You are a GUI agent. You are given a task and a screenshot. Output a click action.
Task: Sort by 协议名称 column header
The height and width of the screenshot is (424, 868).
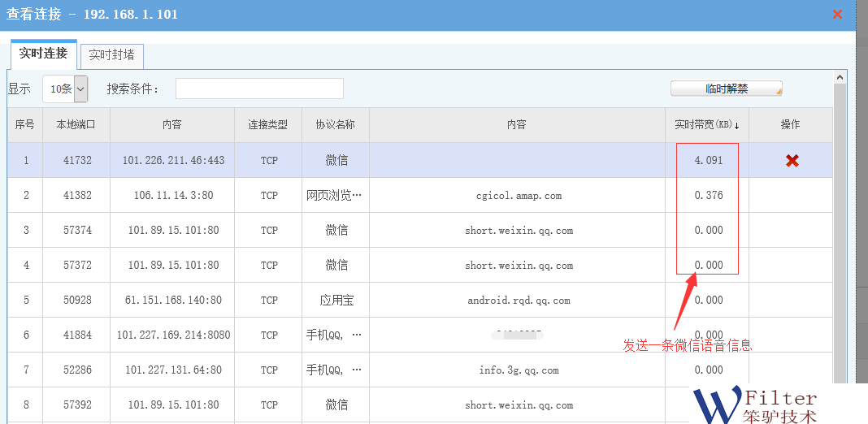pyautogui.click(x=335, y=125)
